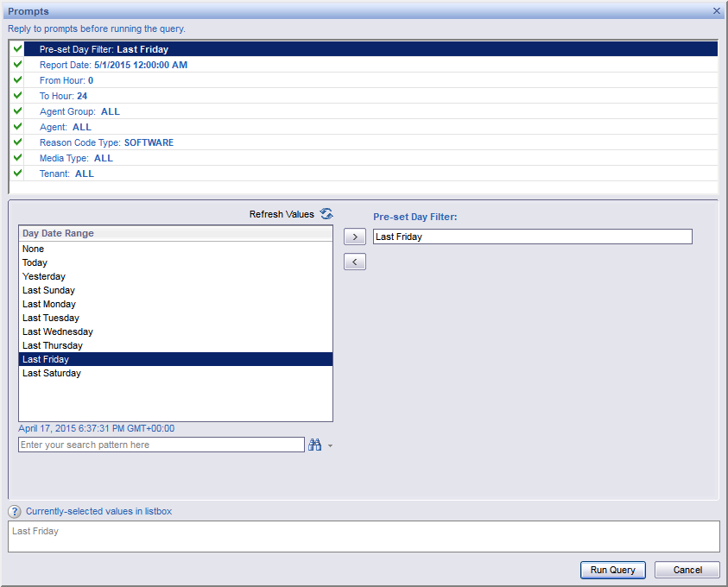Image resolution: width=728 pixels, height=587 pixels.
Task: Click the Day Date Range column header
Action: 175,233
